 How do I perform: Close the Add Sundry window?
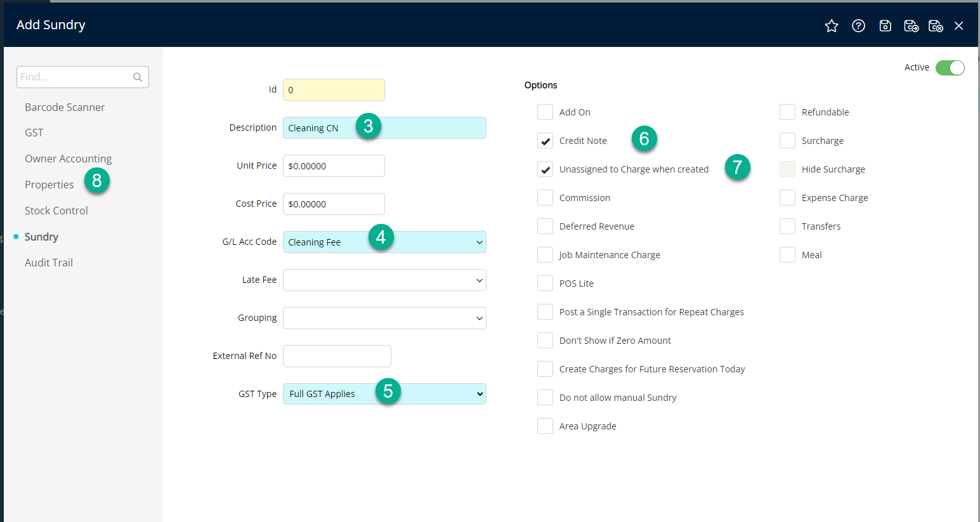(x=958, y=26)
